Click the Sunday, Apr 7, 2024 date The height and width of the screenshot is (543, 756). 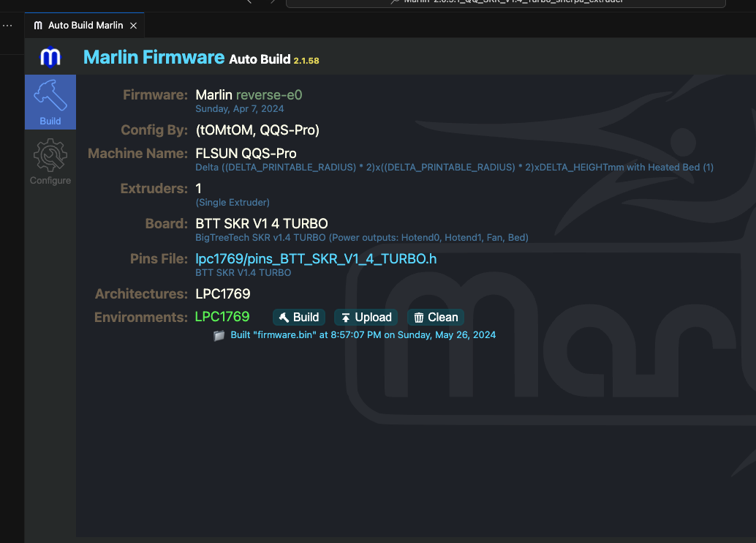coord(240,108)
